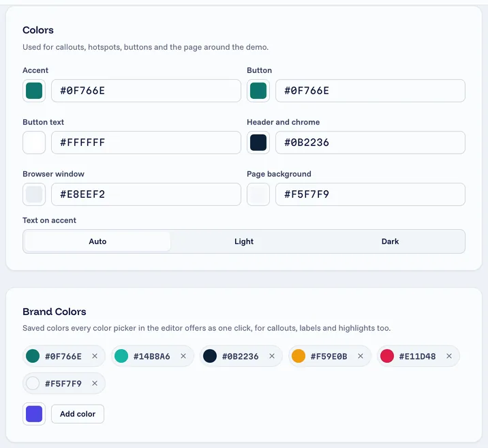Open the Button text color swatch
This screenshot has height=448, width=488.
tap(34, 143)
